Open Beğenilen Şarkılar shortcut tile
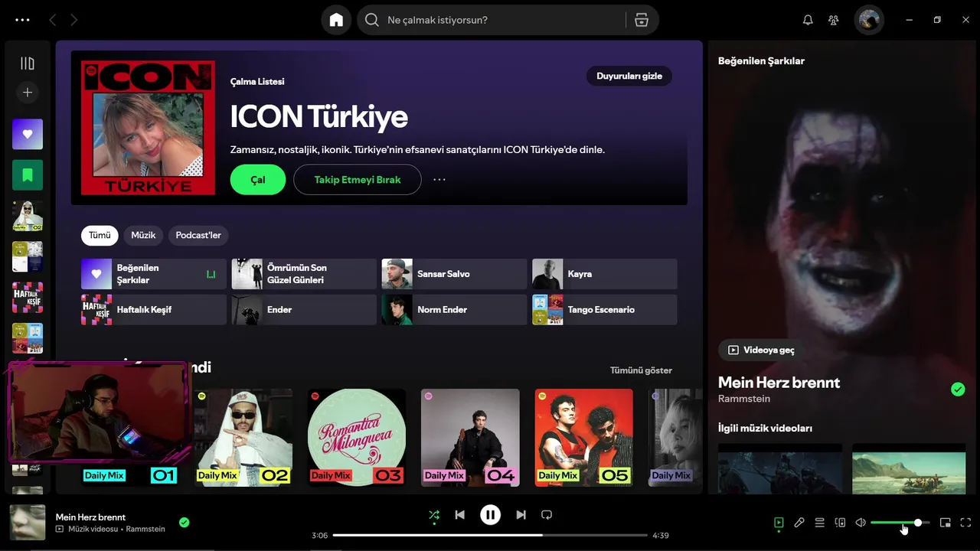This screenshot has width=980, height=551. (x=154, y=274)
